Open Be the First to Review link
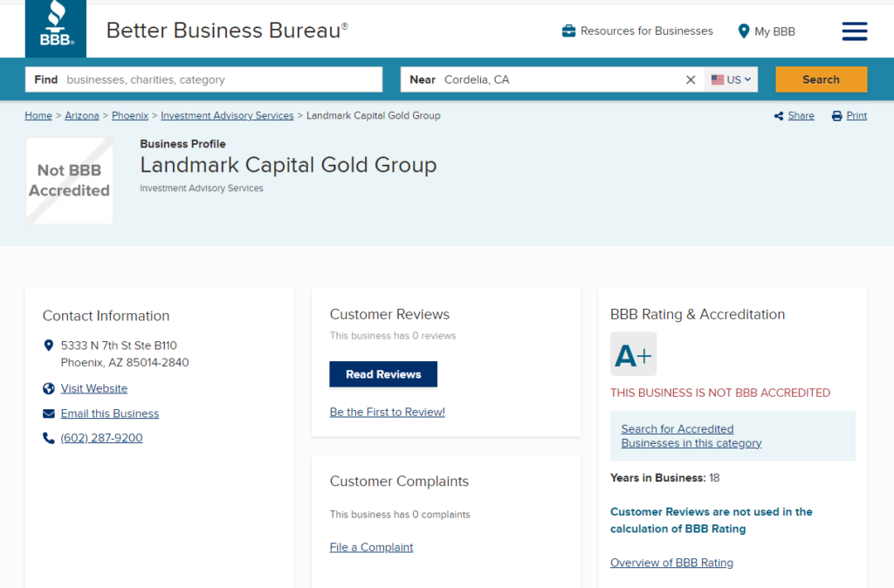 [387, 412]
